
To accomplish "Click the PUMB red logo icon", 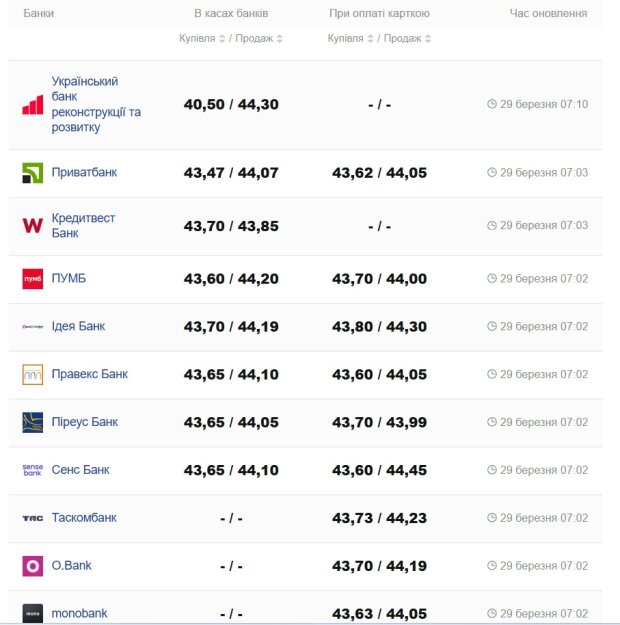I will [32, 279].
